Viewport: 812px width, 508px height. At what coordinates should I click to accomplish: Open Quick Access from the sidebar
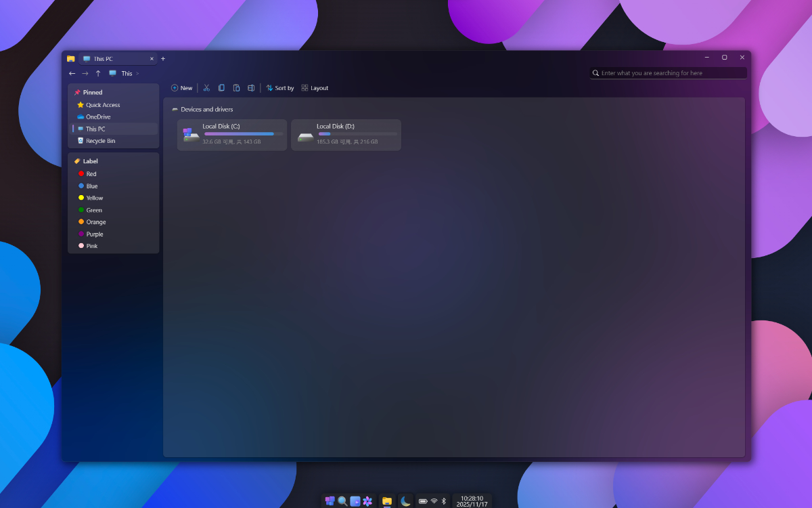[x=101, y=104]
